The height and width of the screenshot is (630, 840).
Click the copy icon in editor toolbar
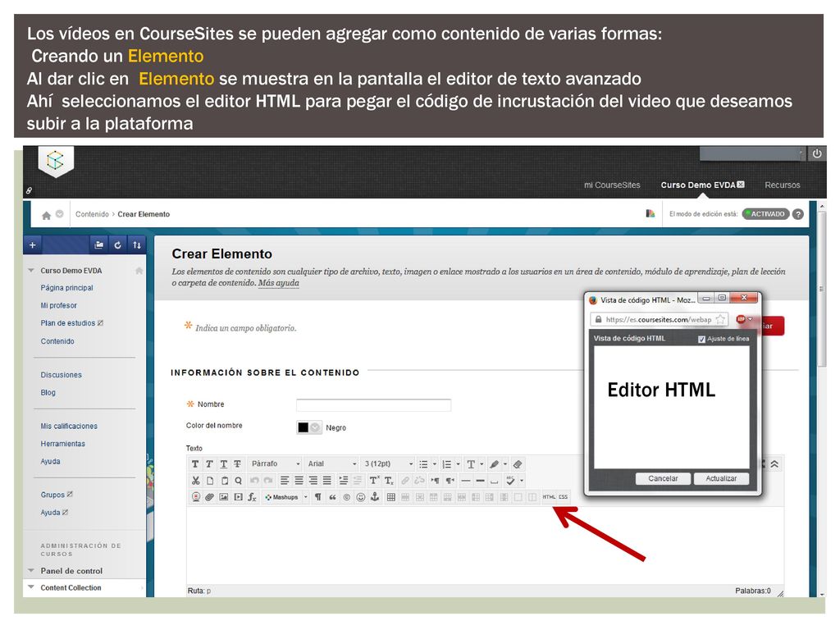point(210,481)
